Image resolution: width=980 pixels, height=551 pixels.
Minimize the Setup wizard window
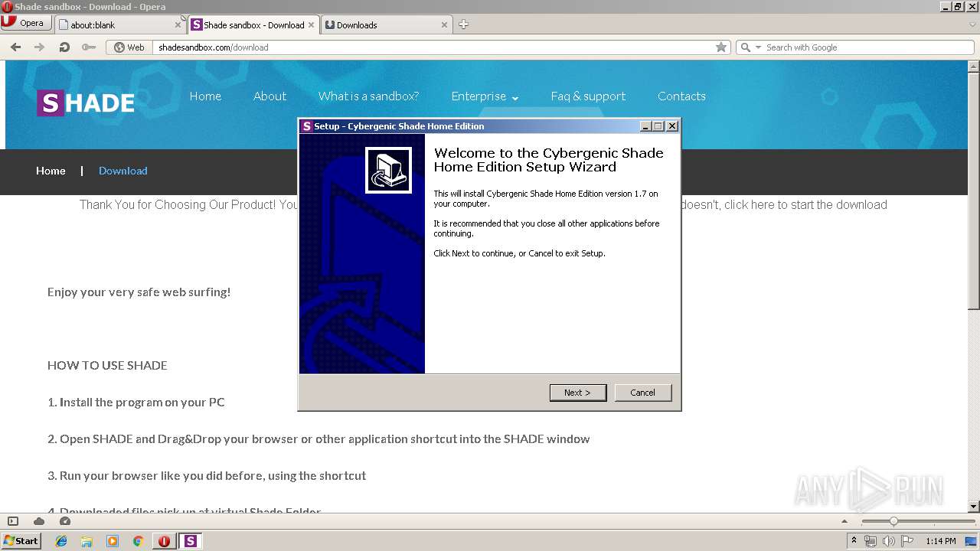tap(645, 126)
